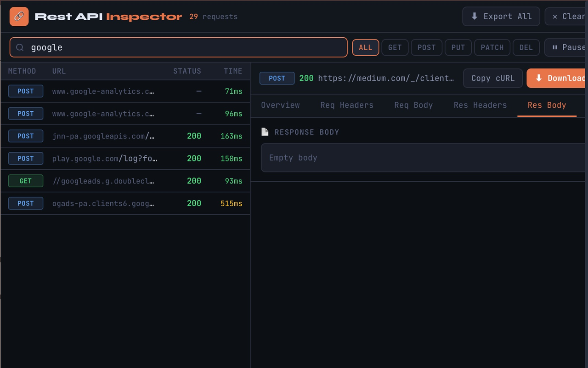Click the Export All button
This screenshot has height=368, width=588.
pyautogui.click(x=501, y=17)
